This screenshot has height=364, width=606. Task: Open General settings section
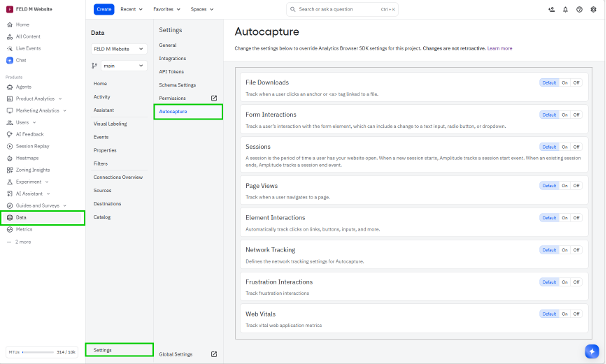click(x=167, y=45)
